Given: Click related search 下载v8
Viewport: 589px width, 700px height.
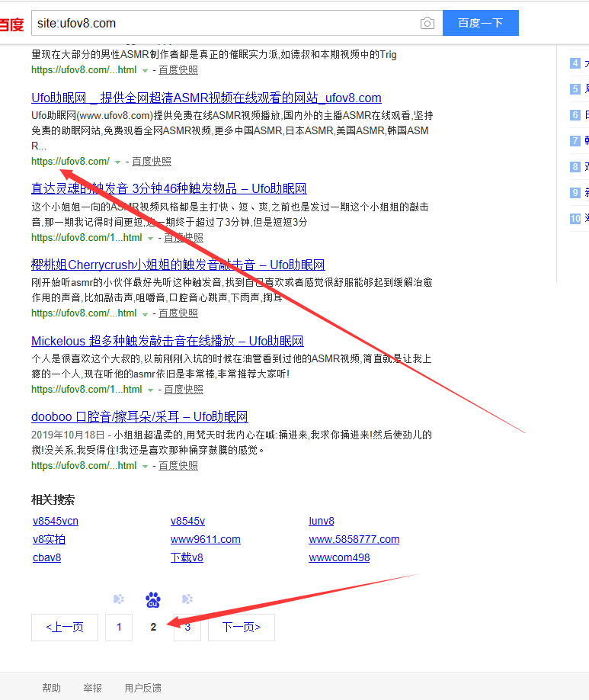Looking at the screenshot, I should (187, 557).
